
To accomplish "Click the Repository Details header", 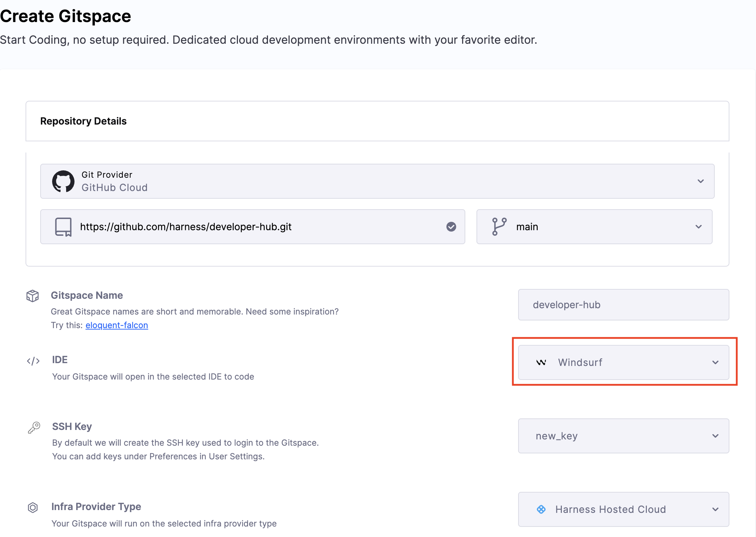I will pyautogui.click(x=83, y=121).
